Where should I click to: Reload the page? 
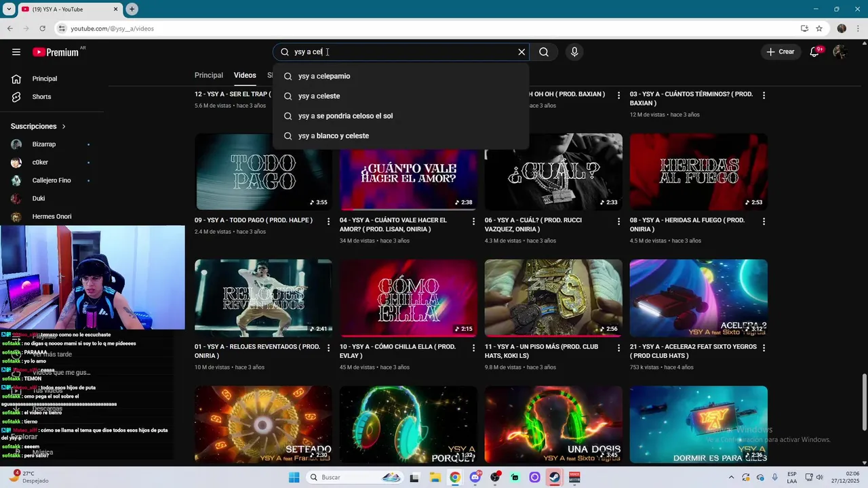pos(43,28)
